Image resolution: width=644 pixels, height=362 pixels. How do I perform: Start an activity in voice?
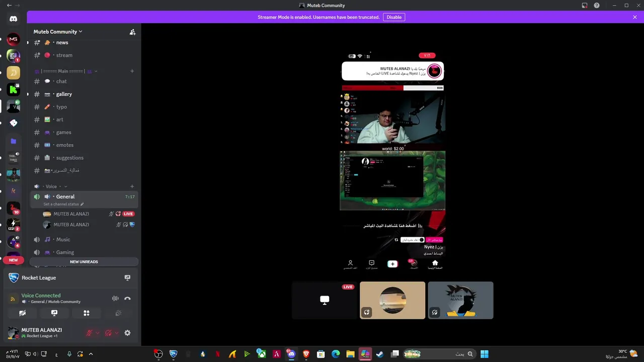[87, 313]
